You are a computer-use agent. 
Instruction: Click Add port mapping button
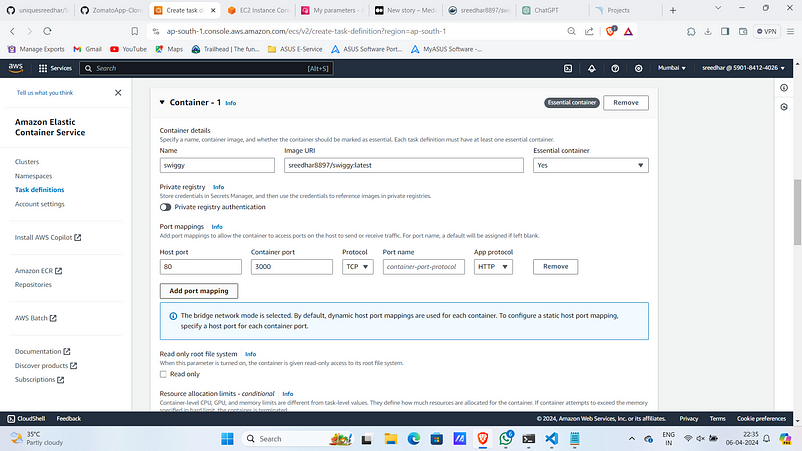tap(199, 291)
